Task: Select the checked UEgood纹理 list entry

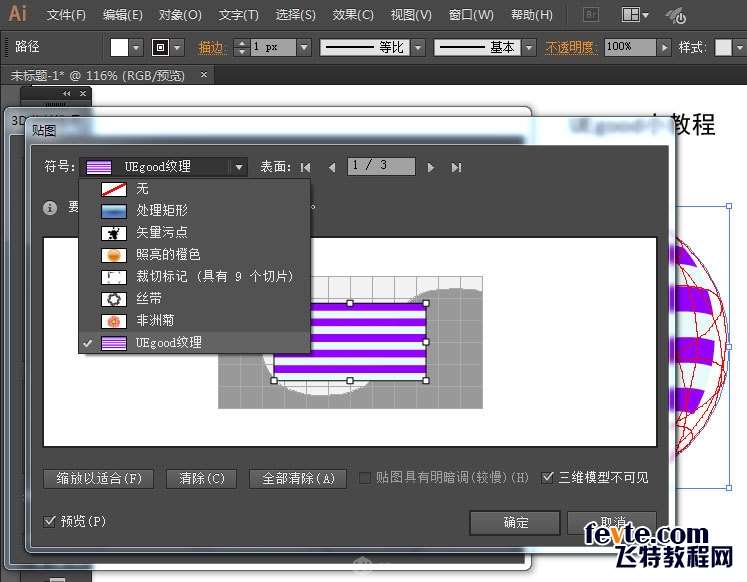Action: [x=194, y=343]
